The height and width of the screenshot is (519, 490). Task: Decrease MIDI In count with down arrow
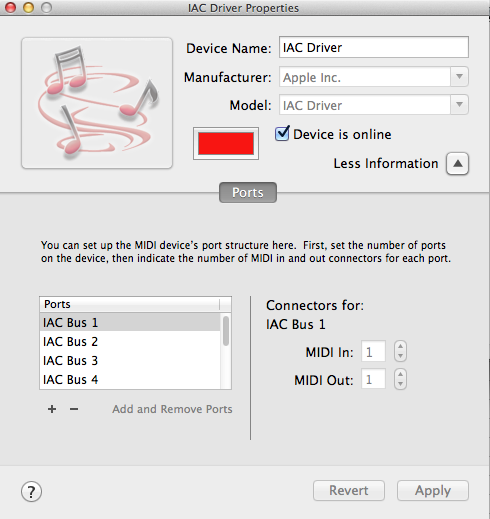pos(400,356)
